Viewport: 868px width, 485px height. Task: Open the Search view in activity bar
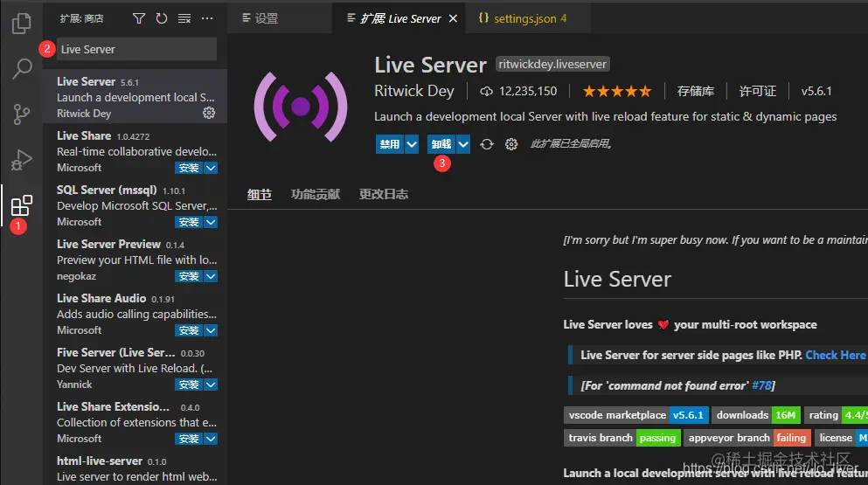click(22, 69)
